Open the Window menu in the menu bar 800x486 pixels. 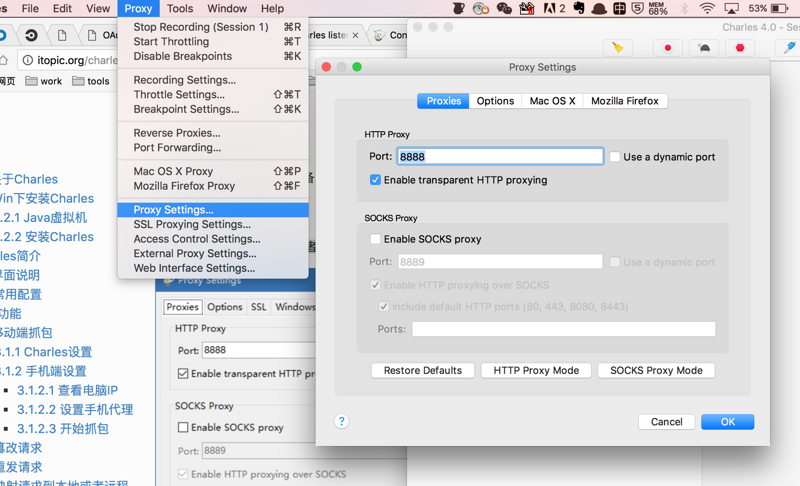227,9
